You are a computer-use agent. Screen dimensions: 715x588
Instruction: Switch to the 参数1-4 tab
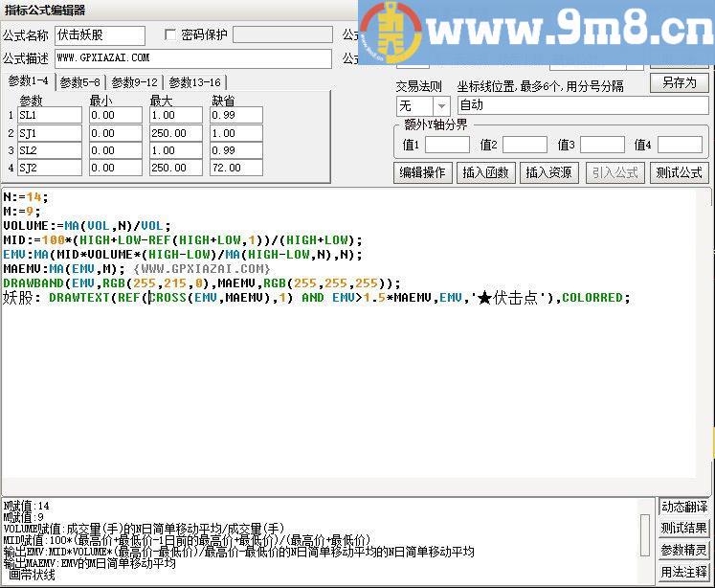pyautogui.click(x=28, y=81)
